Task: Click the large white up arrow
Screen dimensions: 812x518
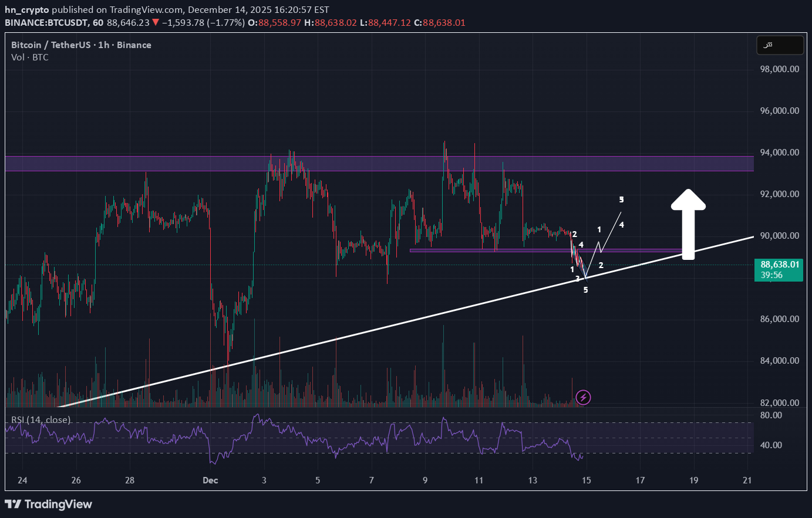Action: (688, 223)
